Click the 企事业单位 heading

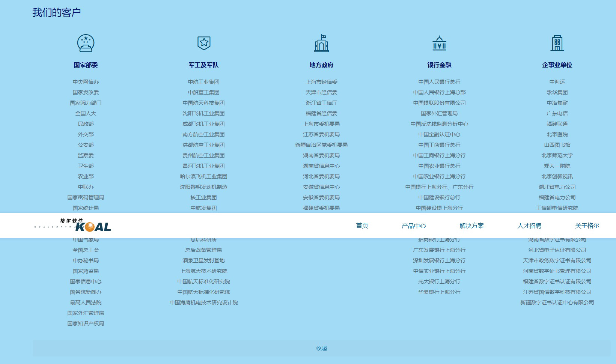(x=557, y=65)
